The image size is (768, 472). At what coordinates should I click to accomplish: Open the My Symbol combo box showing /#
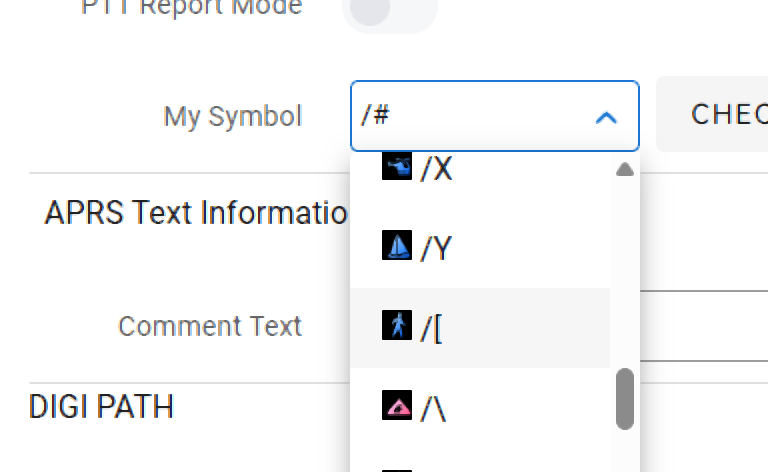[470, 116]
